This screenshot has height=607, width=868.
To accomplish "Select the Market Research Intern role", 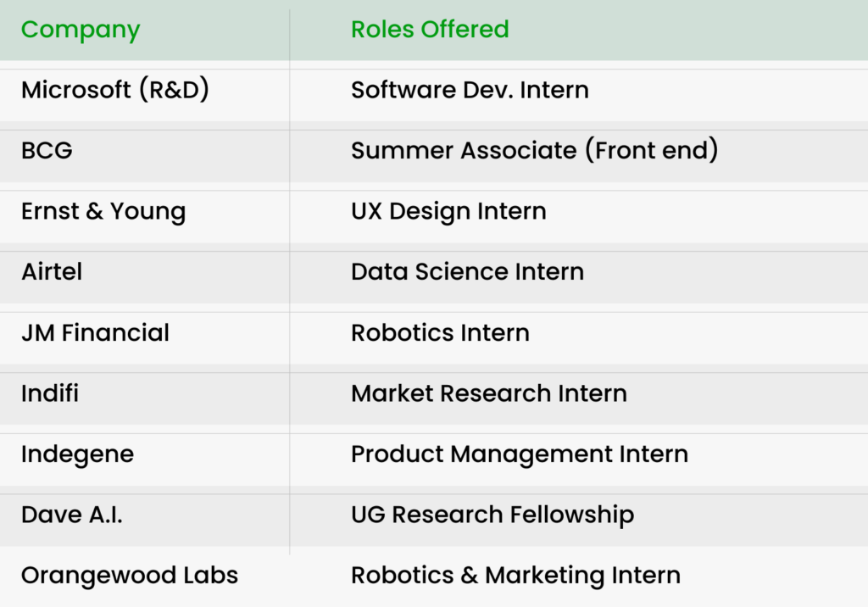I will [x=489, y=393].
